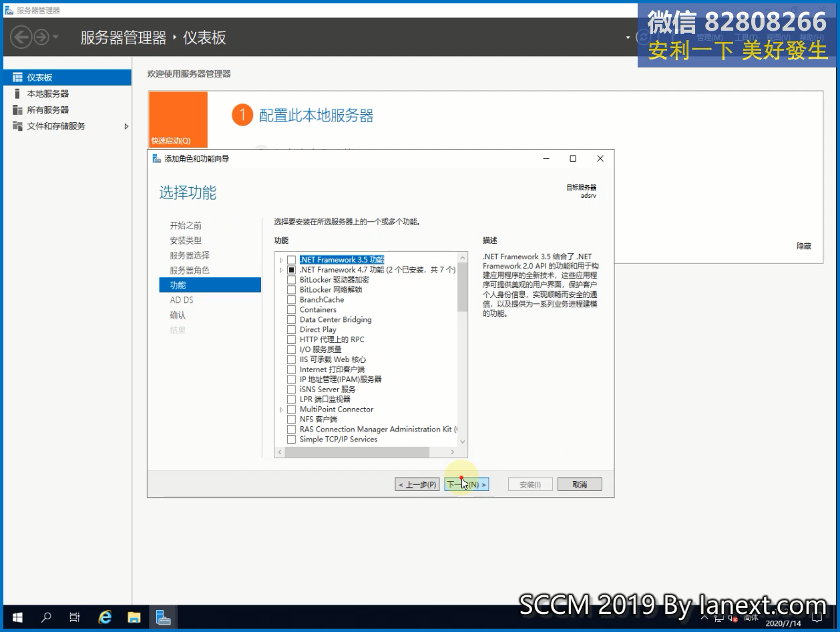Screen dimensions: 840x632
Task: Check Data Center Bridging
Action: 291,320
